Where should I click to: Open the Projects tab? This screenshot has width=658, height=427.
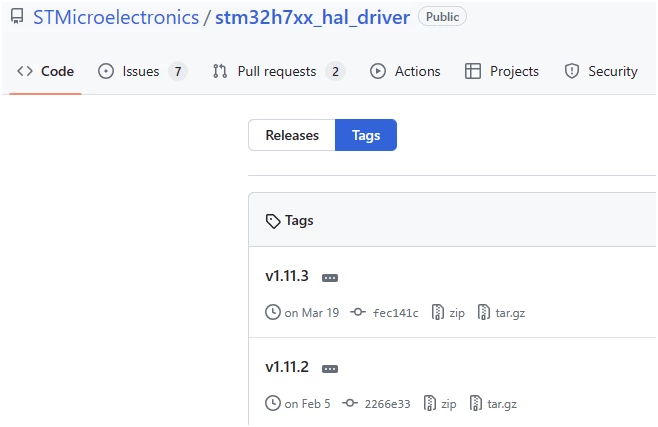[x=502, y=71]
